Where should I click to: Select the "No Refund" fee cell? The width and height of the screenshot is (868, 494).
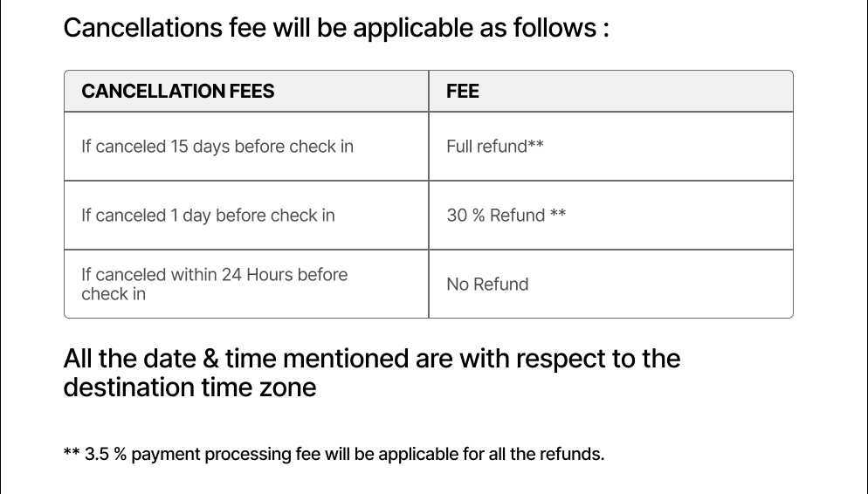487,285
